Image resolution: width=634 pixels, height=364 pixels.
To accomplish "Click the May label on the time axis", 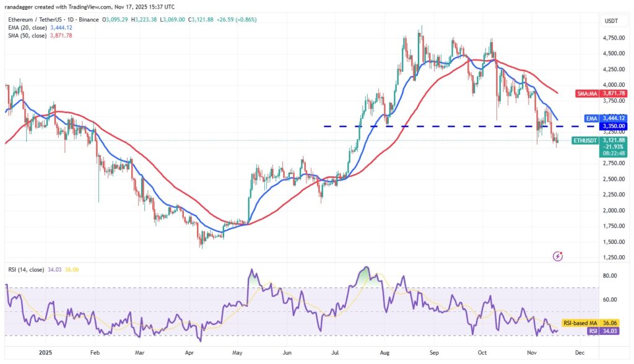I will click(x=238, y=352).
